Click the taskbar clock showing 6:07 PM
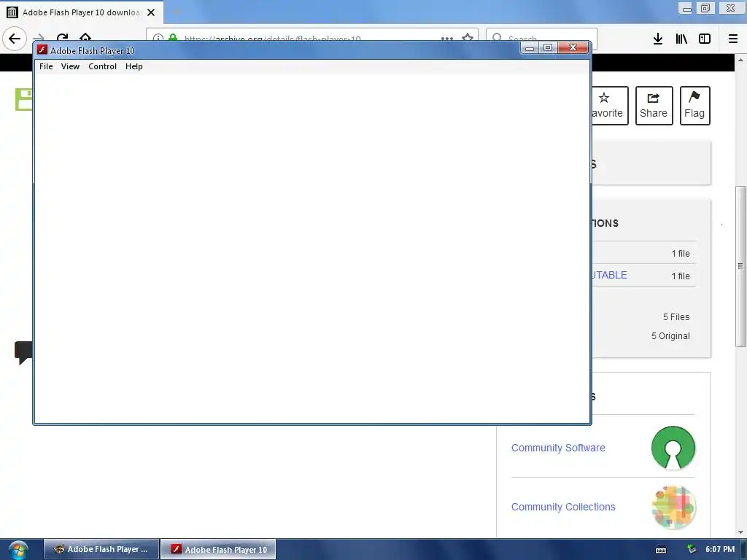This screenshot has height=560, width=747. tap(720, 550)
